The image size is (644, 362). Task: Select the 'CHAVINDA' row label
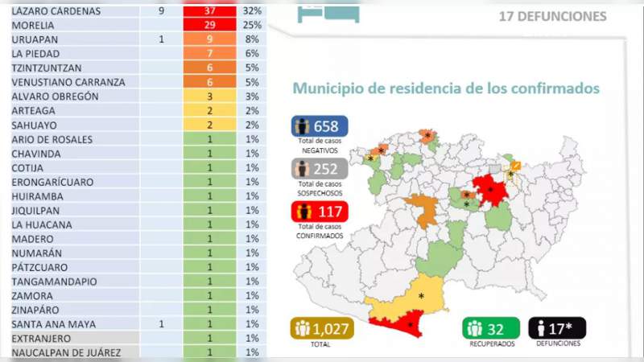36,154
